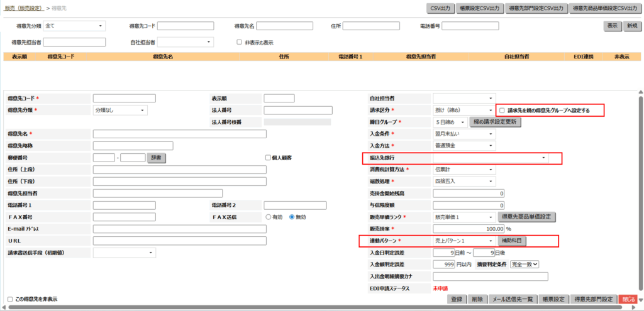Open the 振込先銀行 dropdown
This screenshot has width=644, height=311.
tap(490, 158)
